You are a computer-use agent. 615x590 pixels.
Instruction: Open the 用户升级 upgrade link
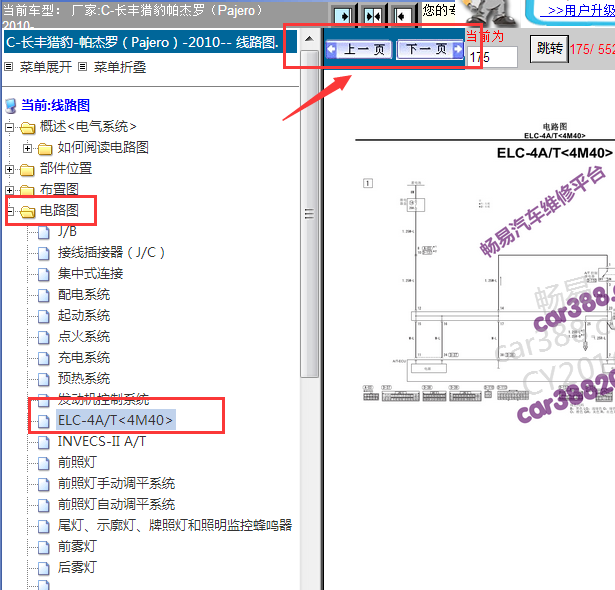(x=580, y=11)
